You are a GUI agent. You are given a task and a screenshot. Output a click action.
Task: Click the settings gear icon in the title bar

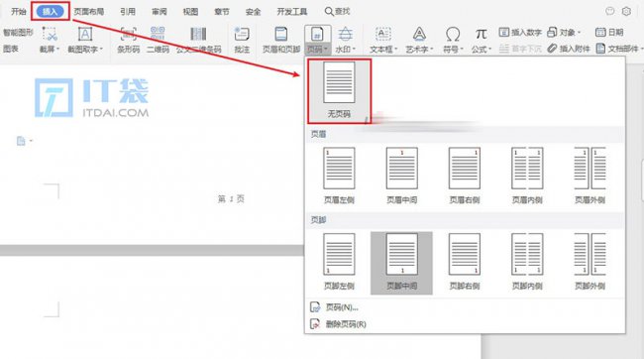(626, 12)
